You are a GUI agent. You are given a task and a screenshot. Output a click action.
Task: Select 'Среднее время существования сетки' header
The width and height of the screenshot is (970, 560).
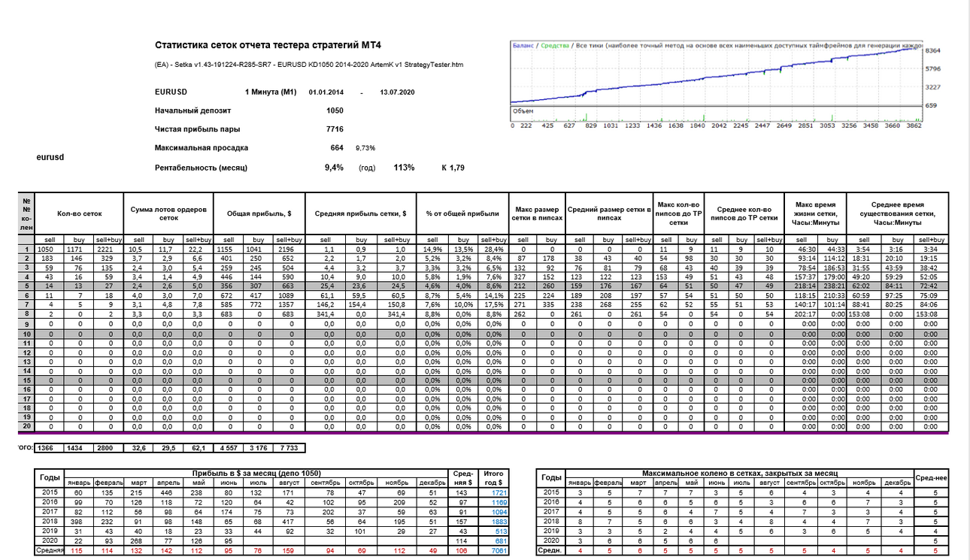897,214
